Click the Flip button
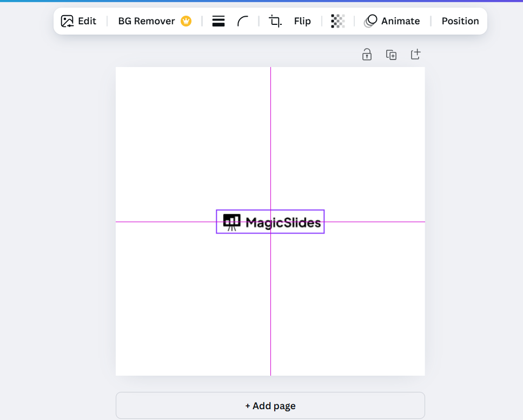This screenshot has height=420, width=523. pyautogui.click(x=302, y=21)
